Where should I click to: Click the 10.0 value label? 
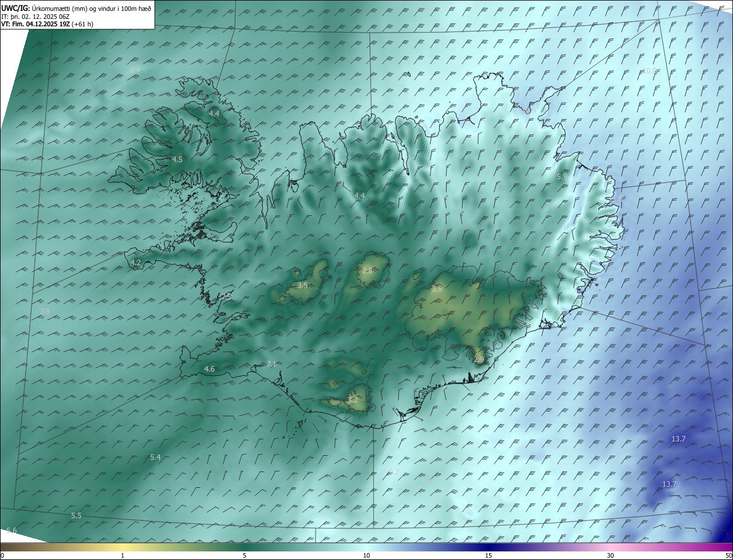pyautogui.click(x=649, y=71)
